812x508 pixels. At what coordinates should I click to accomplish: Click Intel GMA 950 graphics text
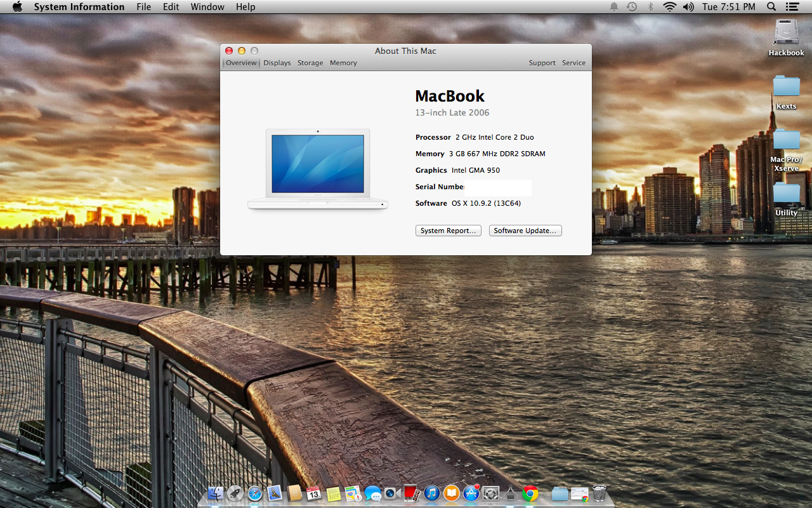click(x=476, y=170)
